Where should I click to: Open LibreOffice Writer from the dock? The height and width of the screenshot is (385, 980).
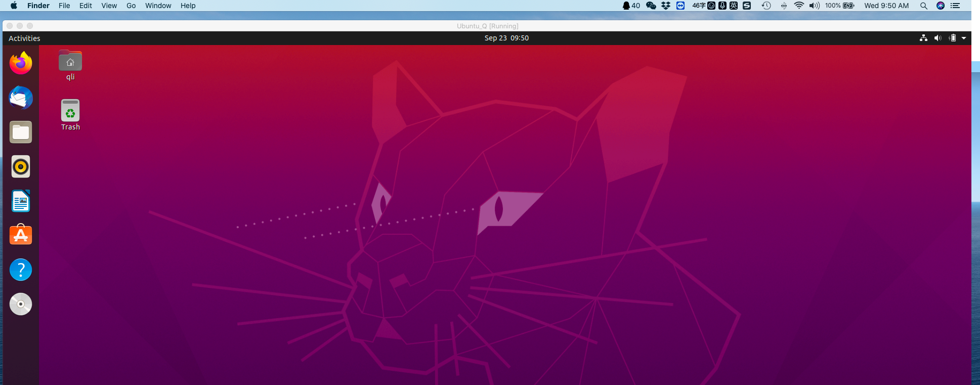point(21,201)
